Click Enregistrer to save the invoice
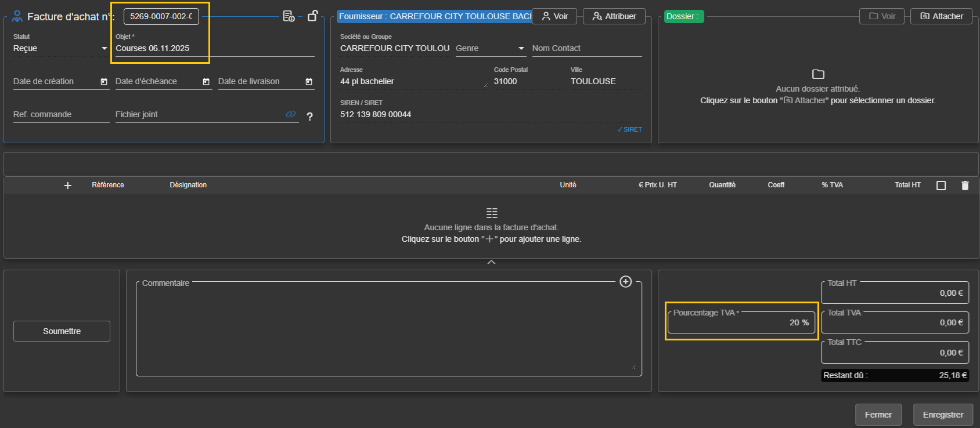980x428 pixels. tap(943, 415)
